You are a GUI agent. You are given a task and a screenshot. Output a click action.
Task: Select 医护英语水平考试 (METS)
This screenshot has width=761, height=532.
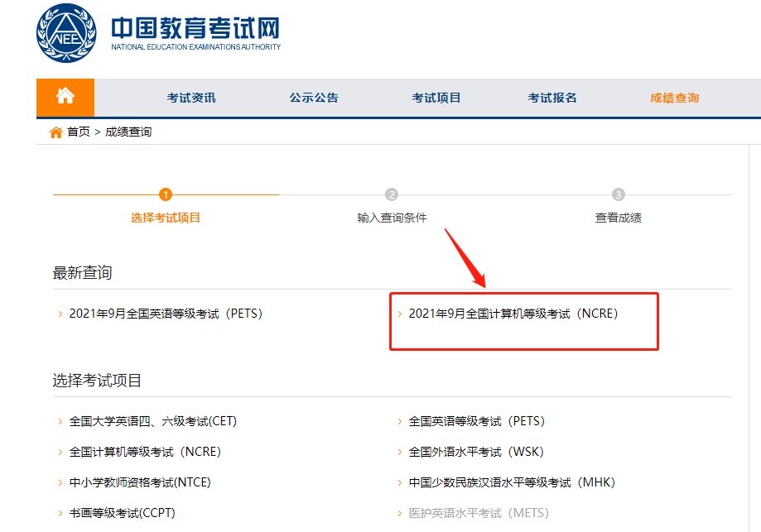[x=479, y=513]
